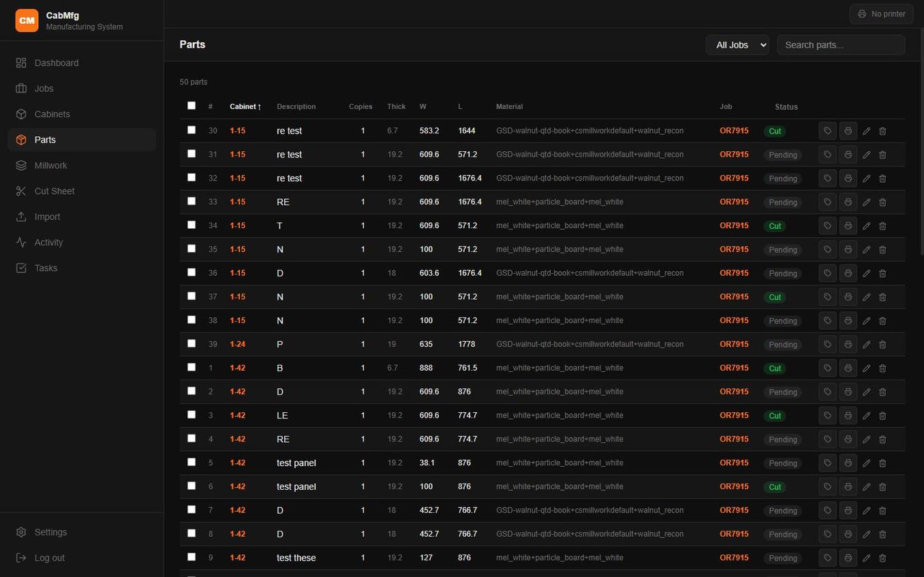924x577 pixels.
Task: Edit part #39 with the pencil icon
Action: coord(866,345)
